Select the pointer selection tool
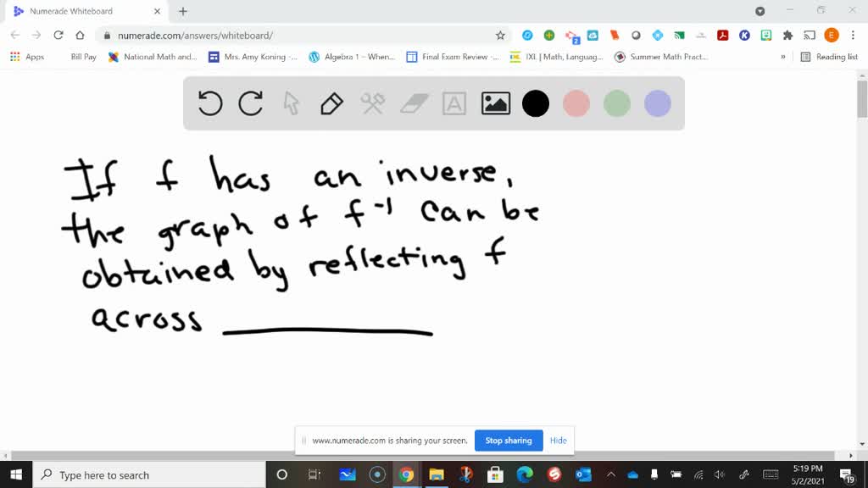The width and height of the screenshot is (868, 488). (x=292, y=103)
